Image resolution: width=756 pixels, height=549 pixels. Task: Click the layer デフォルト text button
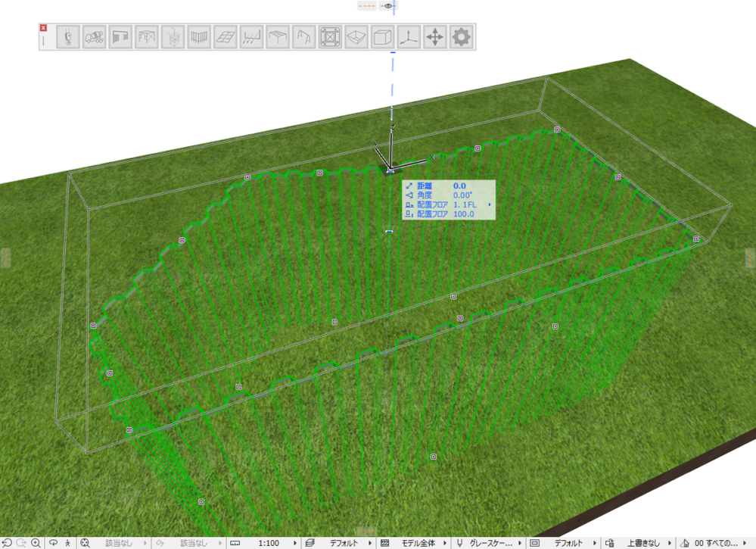(344, 543)
